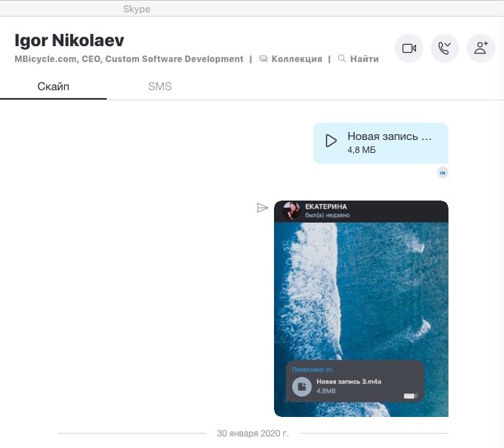Start a video call with Igor Nikolaev
This screenshot has height=448, width=504.
click(x=409, y=48)
